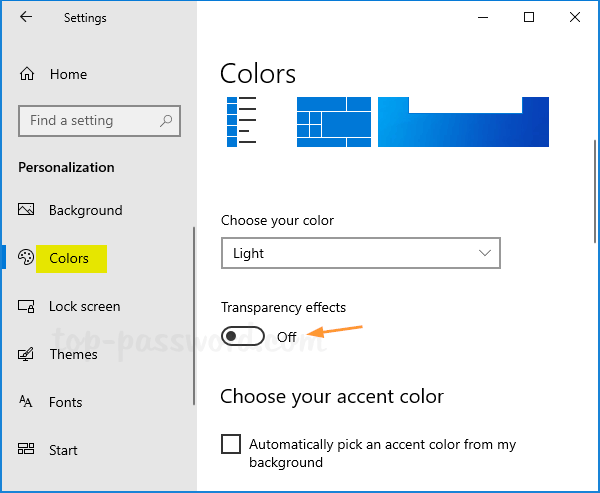The width and height of the screenshot is (600, 493).
Task: Open the Themes settings page
Action: coord(73,354)
